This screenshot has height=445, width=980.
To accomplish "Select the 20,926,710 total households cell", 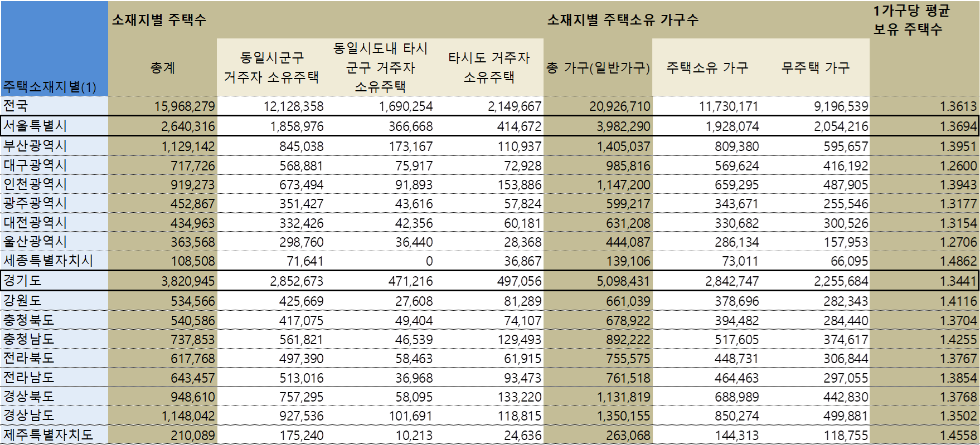I will [598, 106].
